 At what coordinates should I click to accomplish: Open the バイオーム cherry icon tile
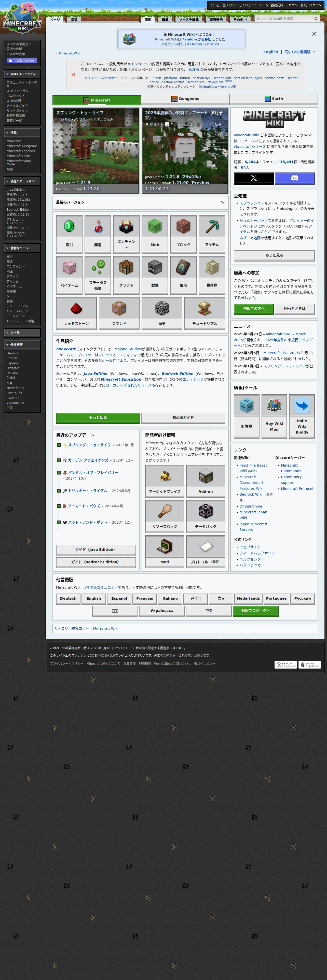point(69,275)
